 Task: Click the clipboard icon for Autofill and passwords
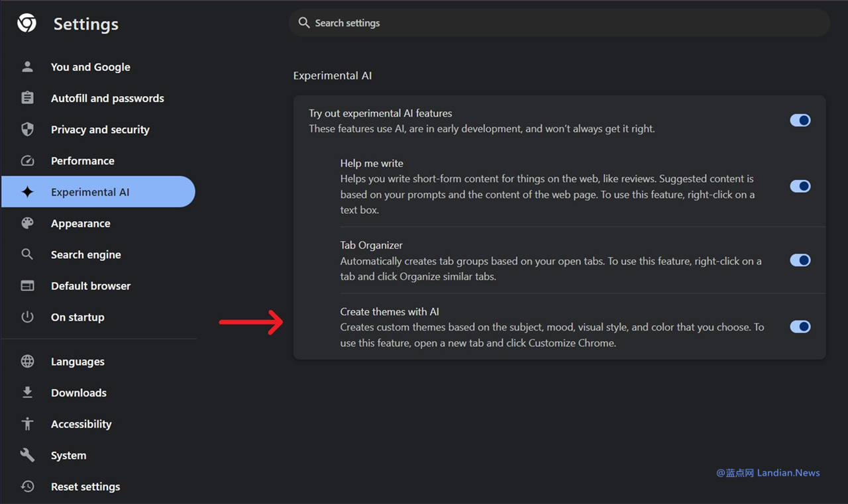click(27, 98)
